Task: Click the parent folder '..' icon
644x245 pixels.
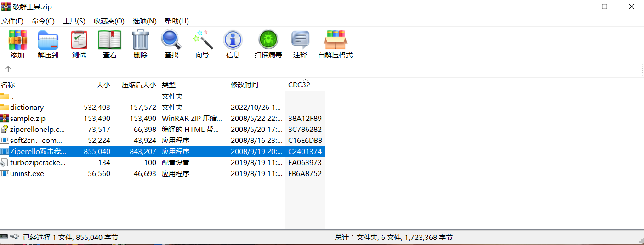Action: (5, 96)
